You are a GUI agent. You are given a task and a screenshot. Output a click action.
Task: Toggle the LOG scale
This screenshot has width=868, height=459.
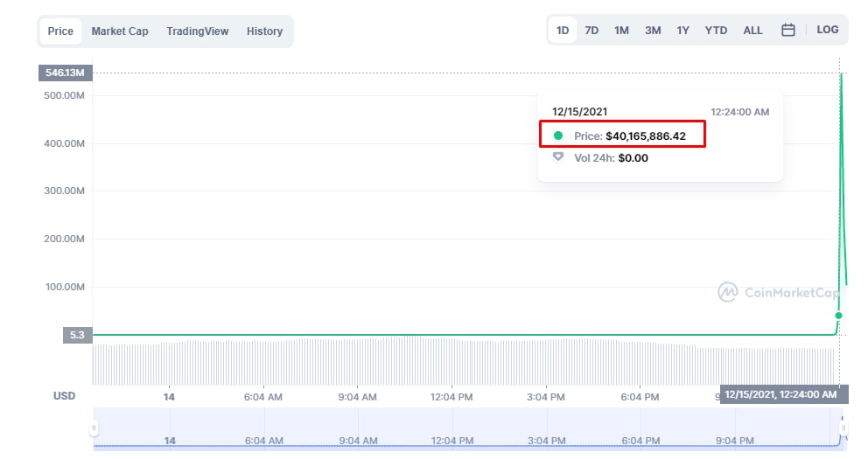coord(828,30)
